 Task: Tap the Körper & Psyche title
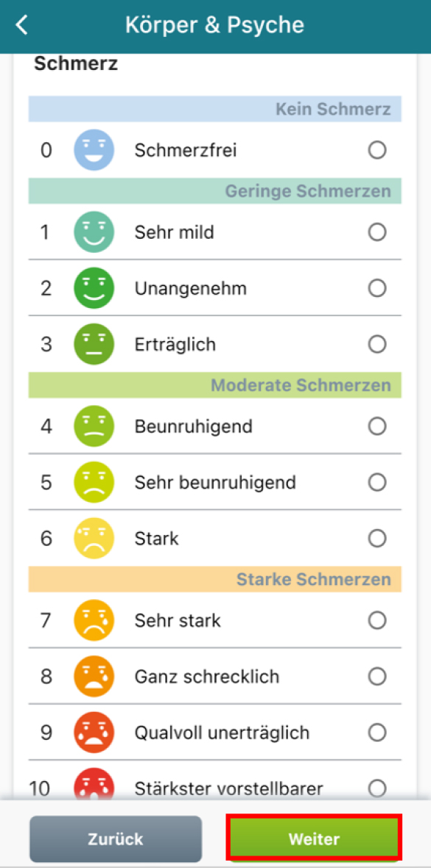pyautogui.click(x=214, y=26)
